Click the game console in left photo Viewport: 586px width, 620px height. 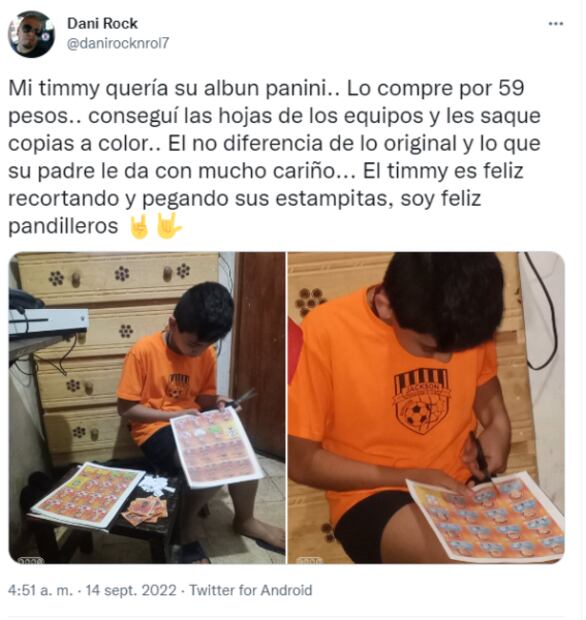tap(49, 323)
